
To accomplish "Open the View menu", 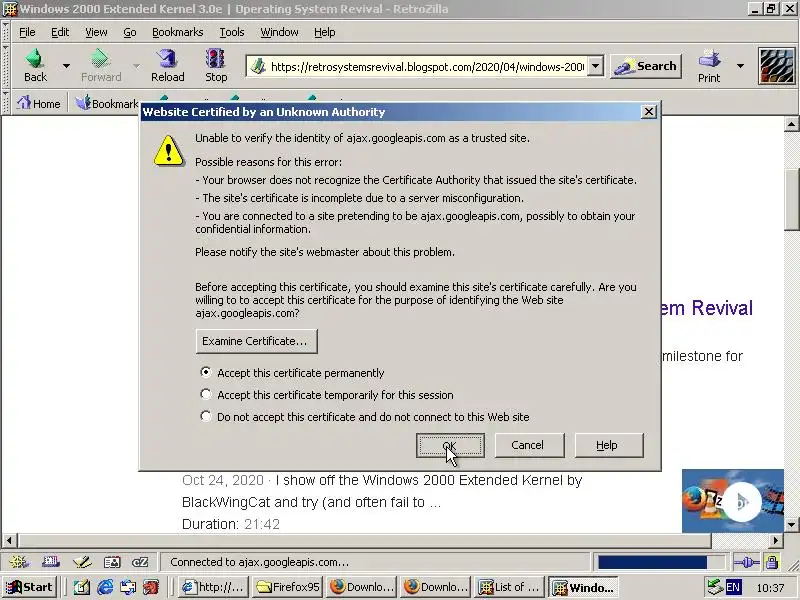I will tap(96, 32).
